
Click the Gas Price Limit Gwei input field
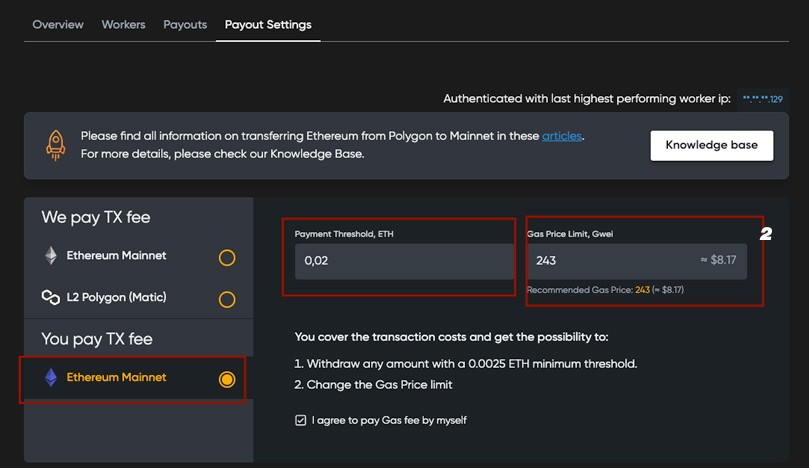point(610,260)
